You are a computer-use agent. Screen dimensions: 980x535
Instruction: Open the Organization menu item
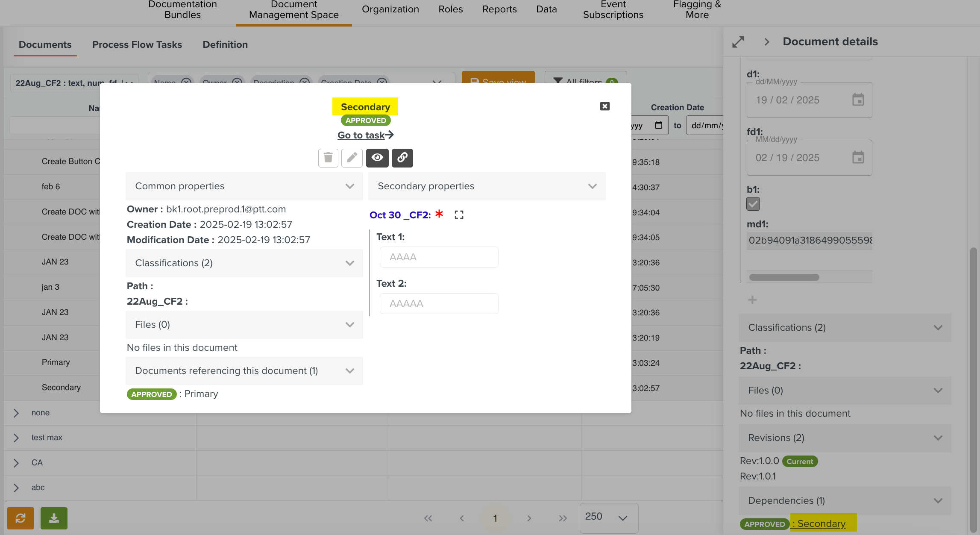point(390,9)
